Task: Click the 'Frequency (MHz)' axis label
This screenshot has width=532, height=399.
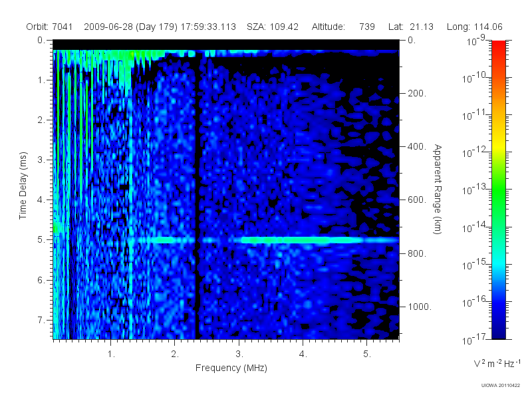Action: point(231,368)
